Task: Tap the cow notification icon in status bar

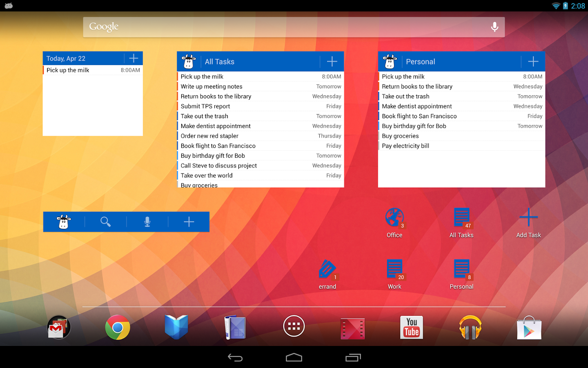Action: [9, 6]
